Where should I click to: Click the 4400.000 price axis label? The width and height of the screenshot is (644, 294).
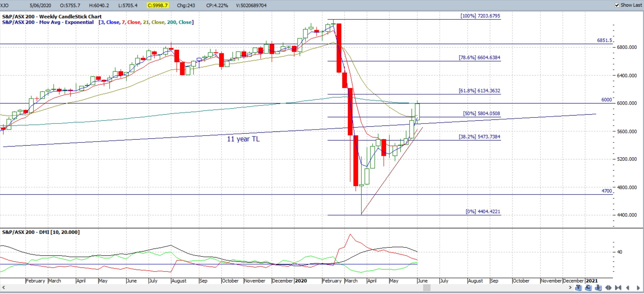coord(627,215)
